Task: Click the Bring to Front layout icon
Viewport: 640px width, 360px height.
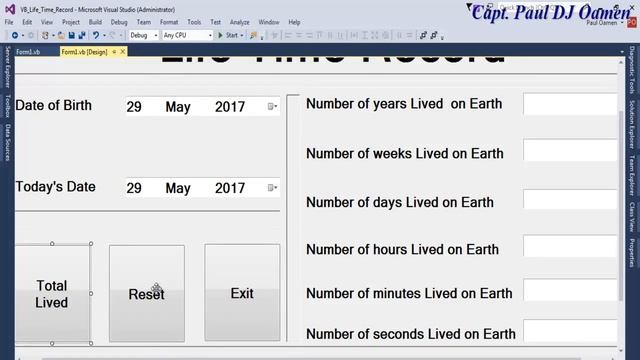Action: click(423, 36)
